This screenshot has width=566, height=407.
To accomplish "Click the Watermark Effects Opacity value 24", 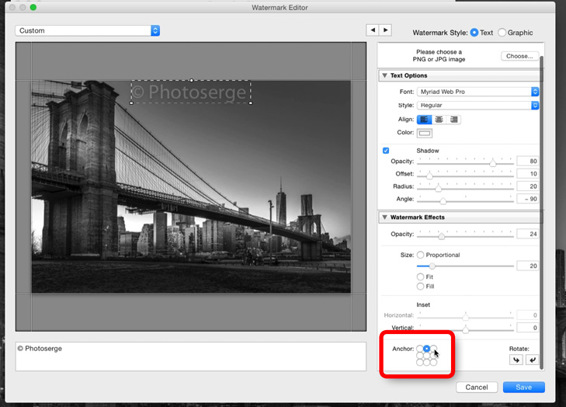I will (x=528, y=234).
